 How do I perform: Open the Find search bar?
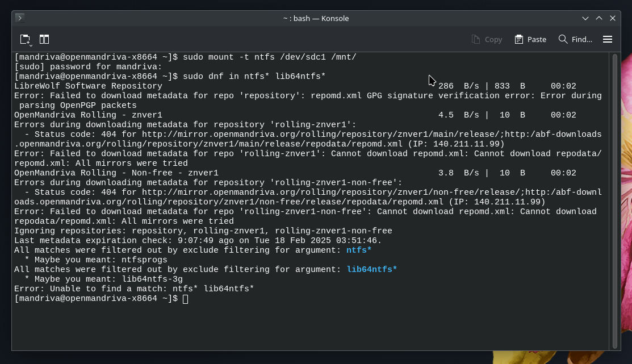click(575, 40)
